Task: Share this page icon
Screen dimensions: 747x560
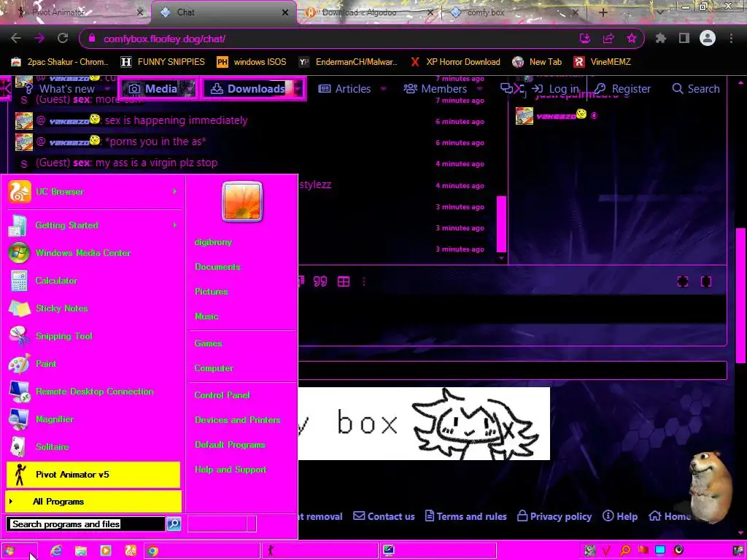Action: [x=608, y=39]
